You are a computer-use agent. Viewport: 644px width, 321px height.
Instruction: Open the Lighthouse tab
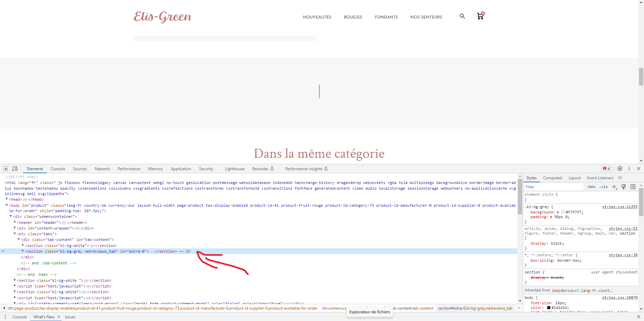(x=235, y=169)
